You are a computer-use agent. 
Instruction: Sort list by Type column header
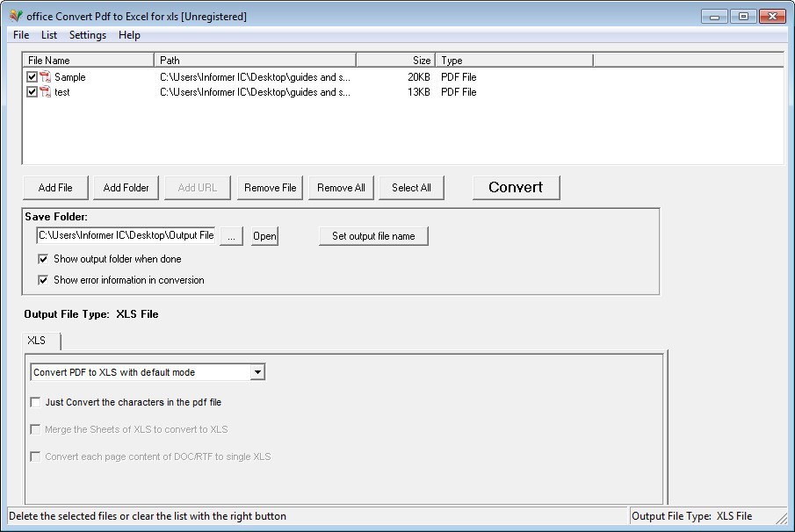514,61
